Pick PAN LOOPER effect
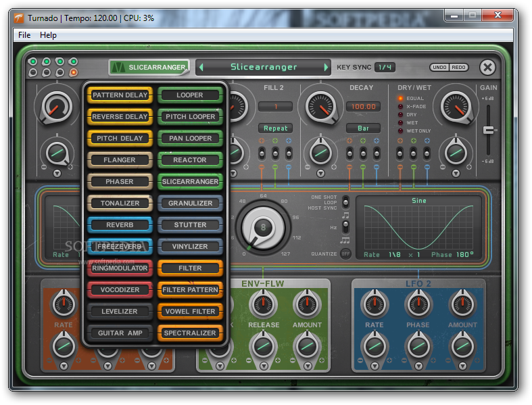 pos(190,139)
